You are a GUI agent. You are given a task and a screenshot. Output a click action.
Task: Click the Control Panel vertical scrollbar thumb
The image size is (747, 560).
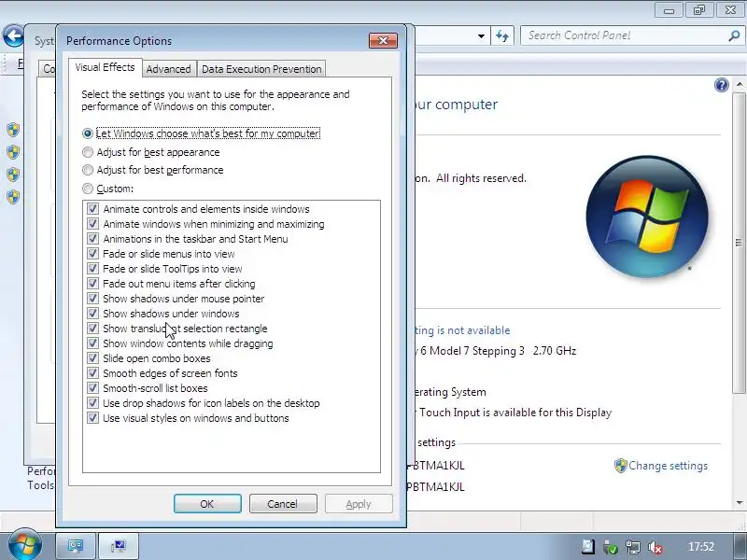[x=740, y=243]
